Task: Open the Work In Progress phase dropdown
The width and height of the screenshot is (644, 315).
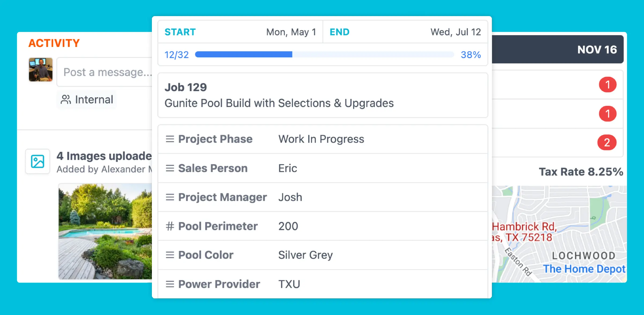Action: [x=321, y=139]
